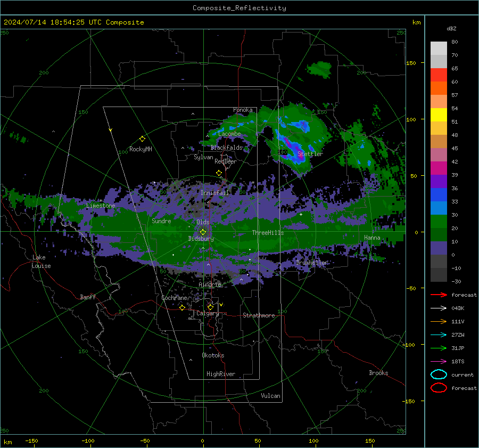Pick the red swatch in dBZ scale

439,75
